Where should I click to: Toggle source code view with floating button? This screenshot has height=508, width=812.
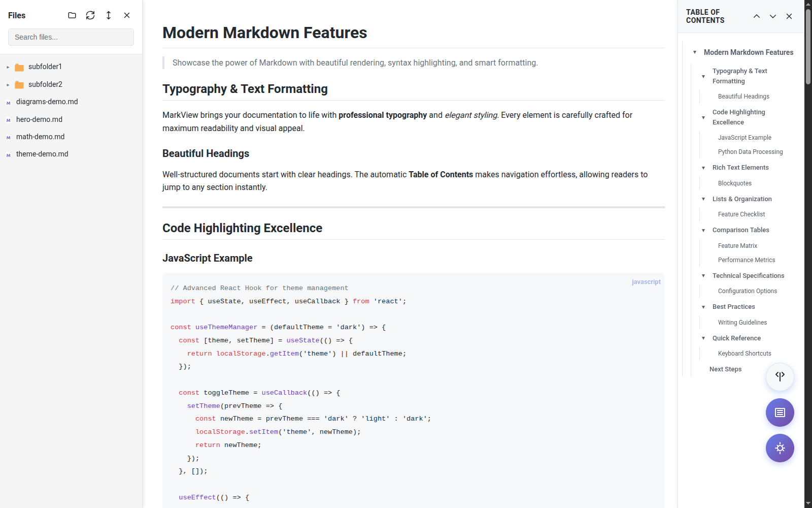coord(780,376)
